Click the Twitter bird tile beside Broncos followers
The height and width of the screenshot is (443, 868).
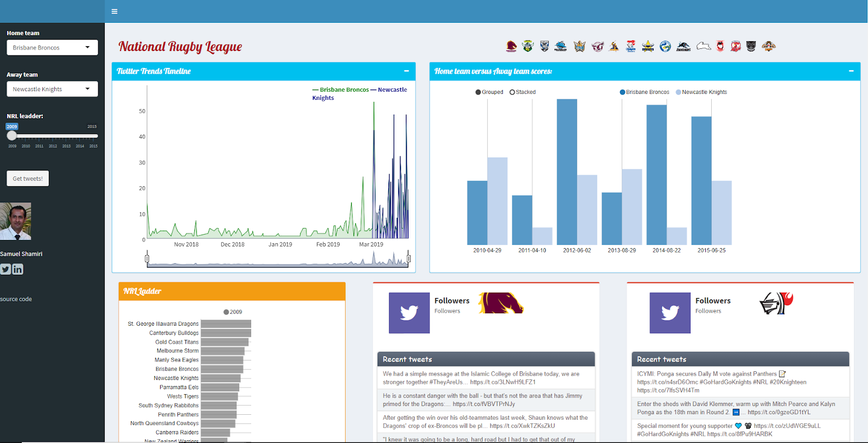coord(409,313)
